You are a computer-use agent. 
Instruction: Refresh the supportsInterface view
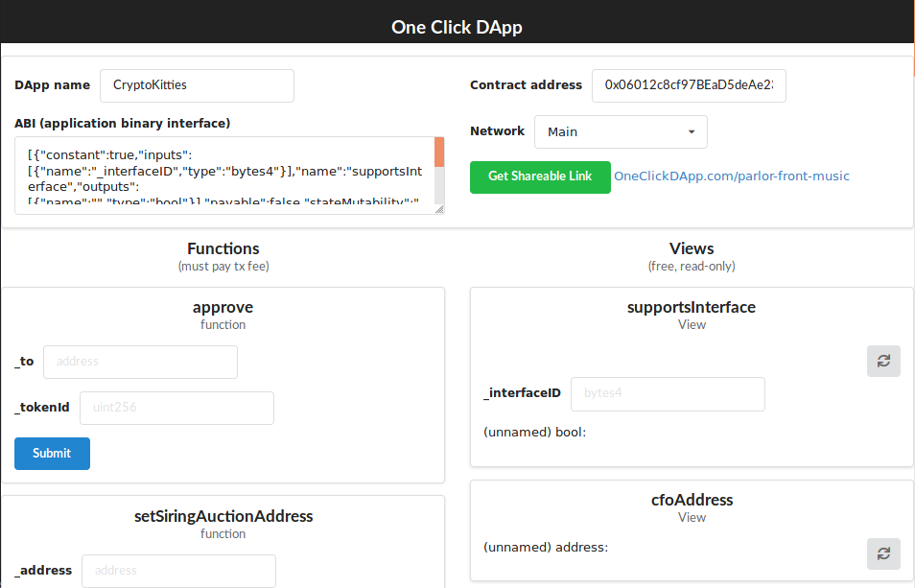click(883, 361)
